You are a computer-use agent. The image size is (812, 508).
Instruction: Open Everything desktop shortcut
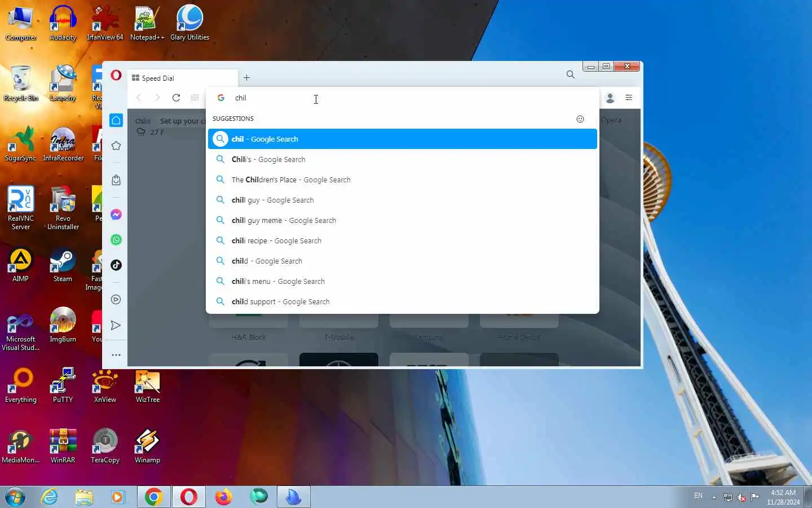(21, 386)
